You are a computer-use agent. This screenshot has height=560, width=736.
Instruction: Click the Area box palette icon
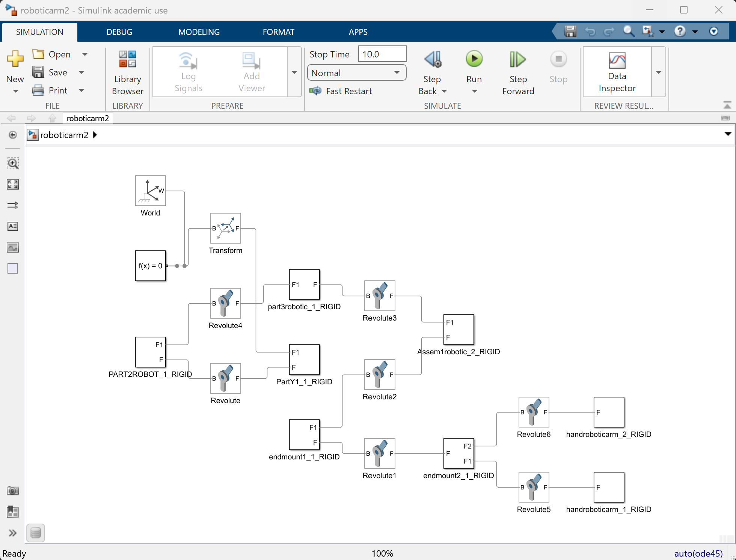coord(13,268)
